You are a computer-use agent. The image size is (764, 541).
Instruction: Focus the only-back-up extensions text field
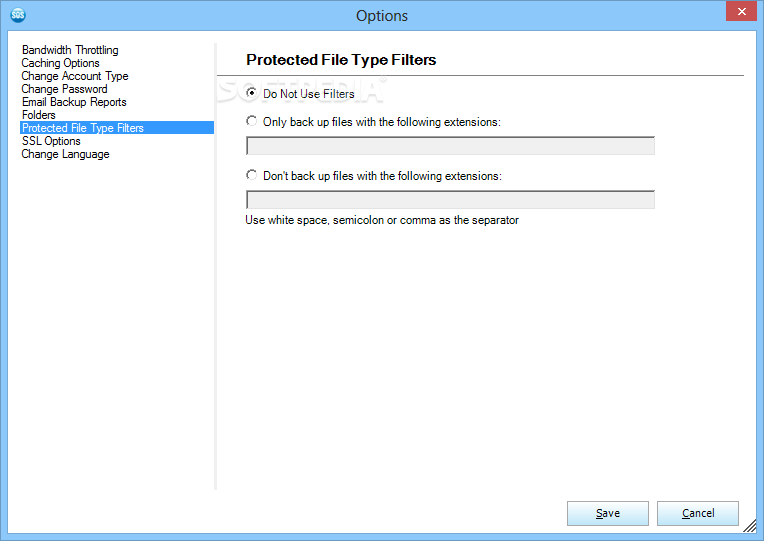[450, 146]
